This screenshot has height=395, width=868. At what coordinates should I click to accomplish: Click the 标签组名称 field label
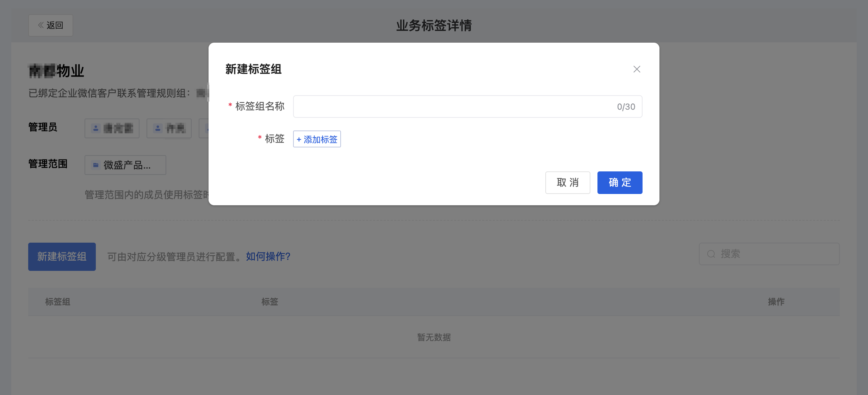click(x=260, y=106)
